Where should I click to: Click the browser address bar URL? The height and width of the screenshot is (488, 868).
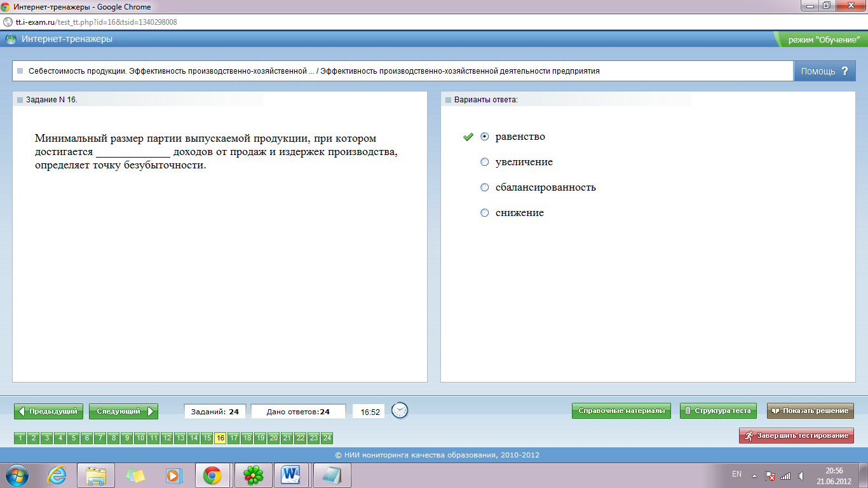tap(96, 22)
